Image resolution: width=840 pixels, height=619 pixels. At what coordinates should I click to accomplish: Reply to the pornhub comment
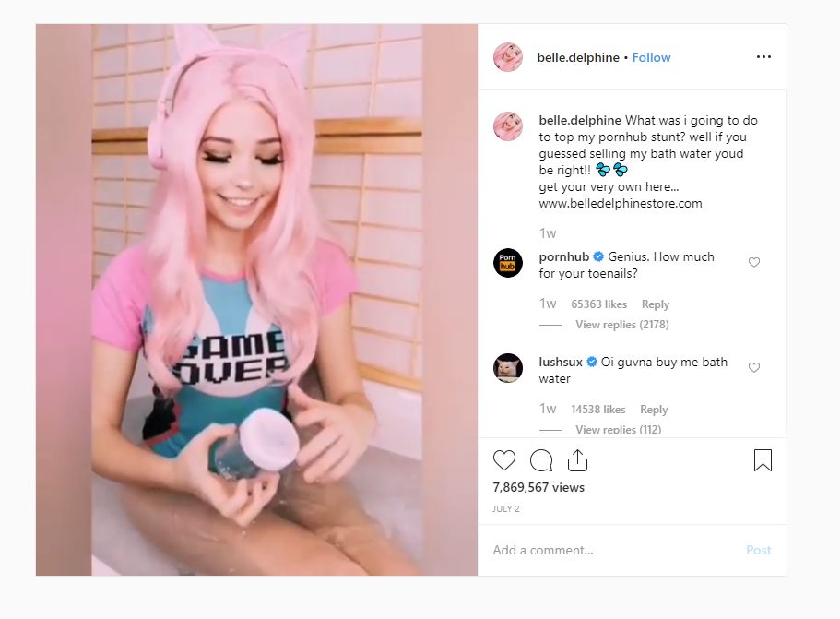(x=656, y=304)
